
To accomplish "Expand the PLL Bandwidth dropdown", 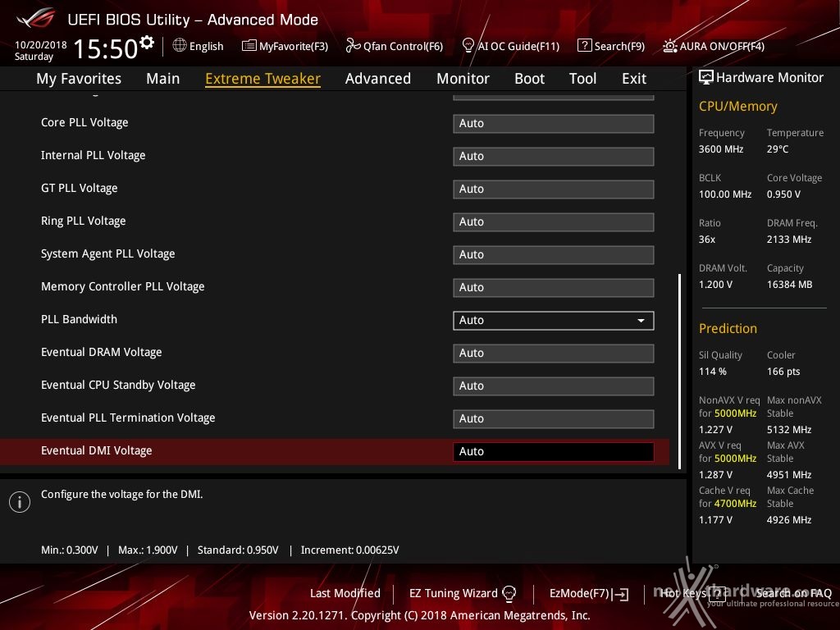I will pos(554,321).
